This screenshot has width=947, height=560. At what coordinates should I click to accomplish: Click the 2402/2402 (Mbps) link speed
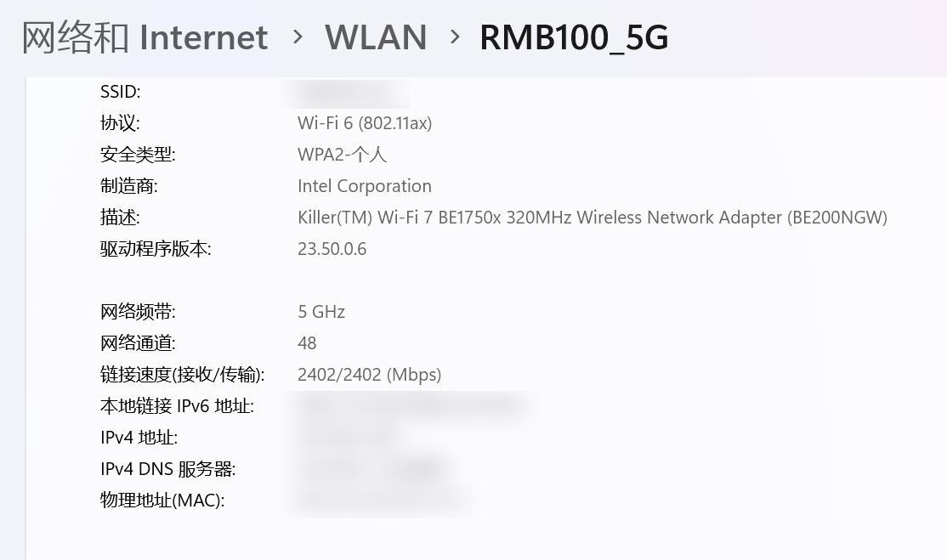(369, 375)
